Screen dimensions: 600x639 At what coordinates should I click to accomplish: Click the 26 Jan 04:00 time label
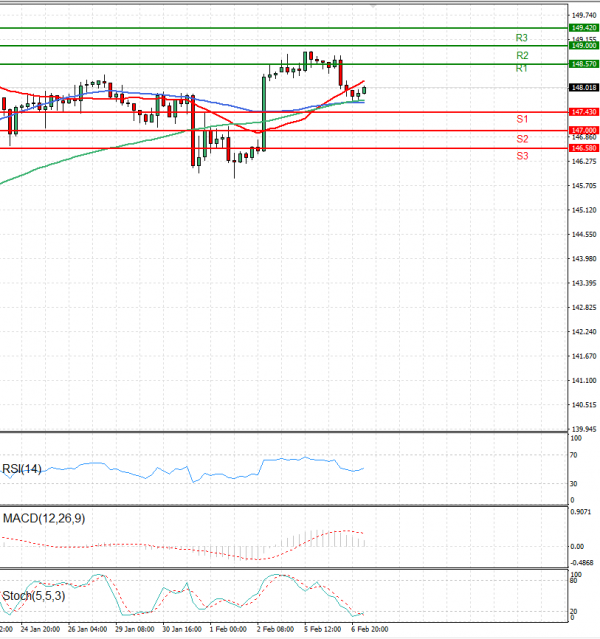point(87,630)
